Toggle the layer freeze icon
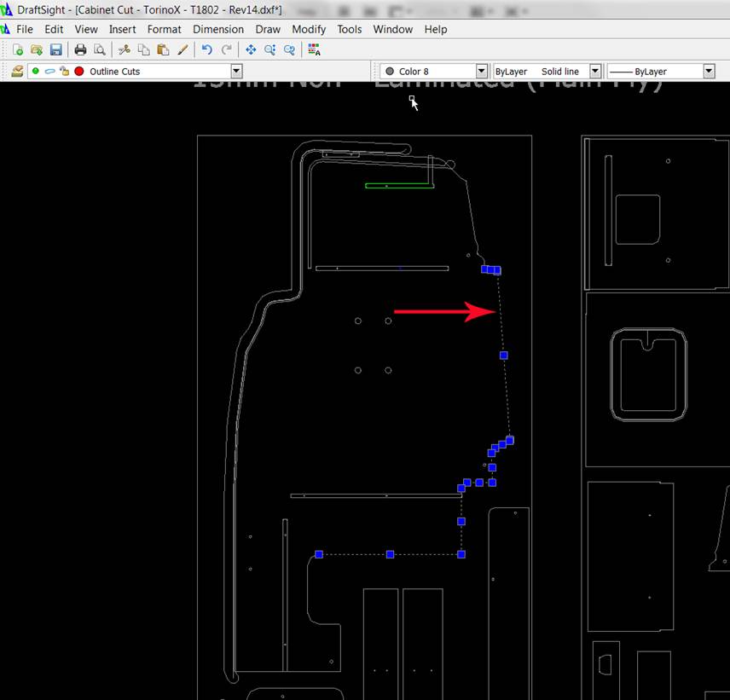The height and width of the screenshot is (700, 730). pyautogui.click(x=49, y=72)
